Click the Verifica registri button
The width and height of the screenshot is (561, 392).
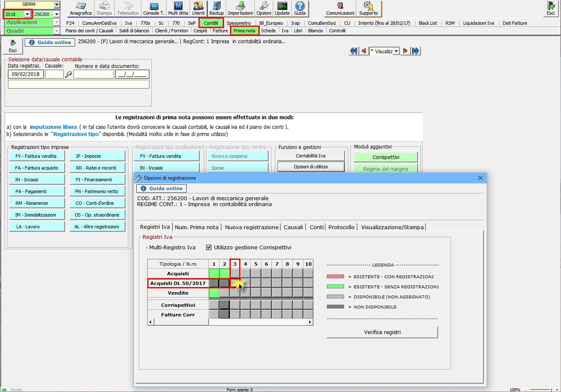click(382, 332)
